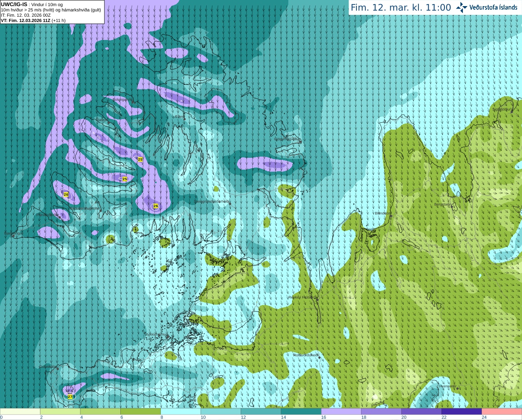Viewport: 522px width, 420px height.
Task: Click the Stykkishólmur station label
Action: tap(156, 334)
